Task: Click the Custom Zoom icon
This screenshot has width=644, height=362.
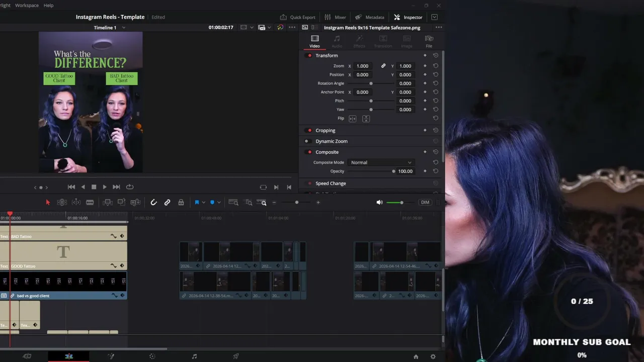Action: [x=262, y=202]
